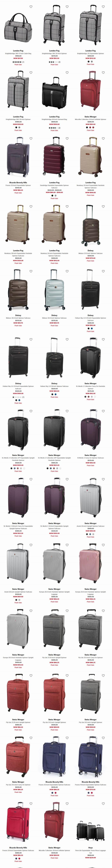Select black swatch for Knightsbridge 25 Spinner
Image resolution: width=112 pixels, height=868 pixels.
89,62
